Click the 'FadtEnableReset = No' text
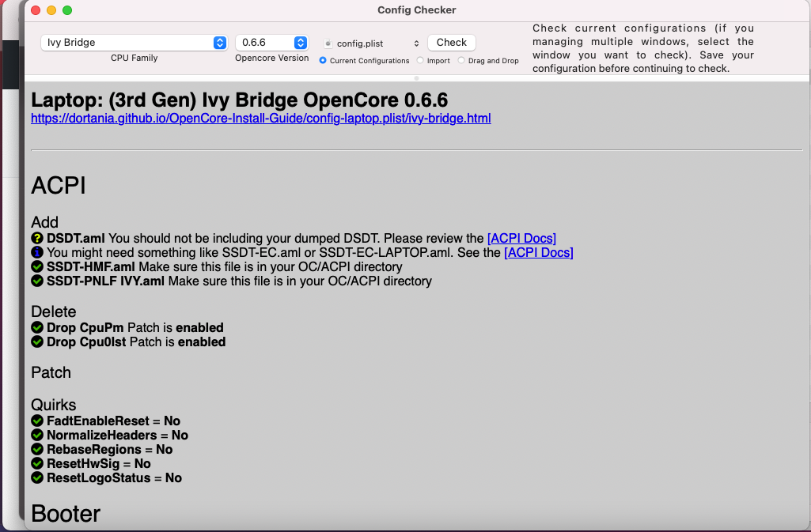 click(x=113, y=421)
